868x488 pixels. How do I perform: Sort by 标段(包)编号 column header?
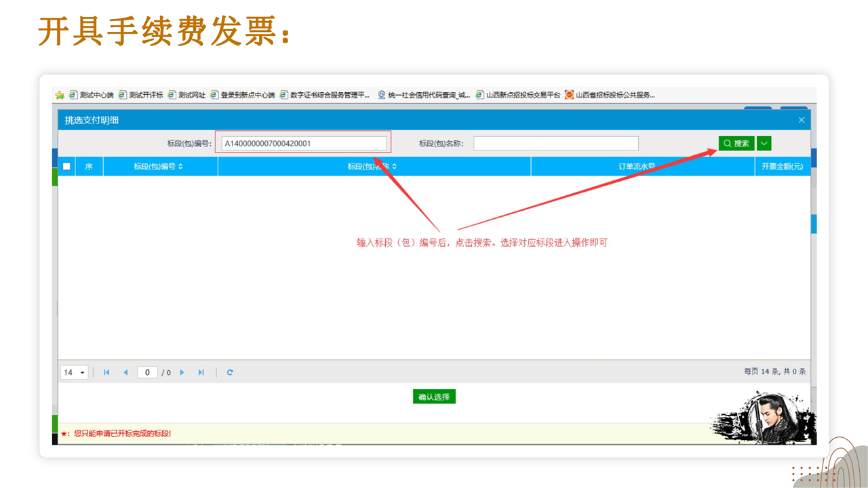tap(159, 167)
